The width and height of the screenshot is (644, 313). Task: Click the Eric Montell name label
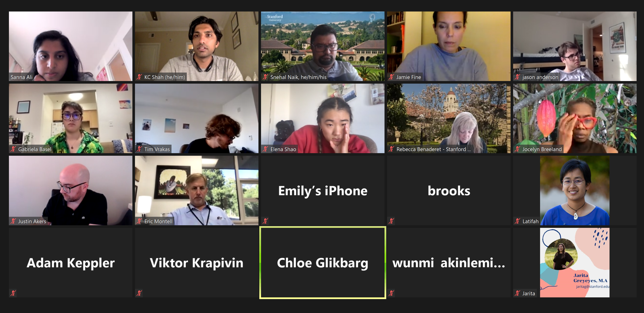tap(158, 221)
